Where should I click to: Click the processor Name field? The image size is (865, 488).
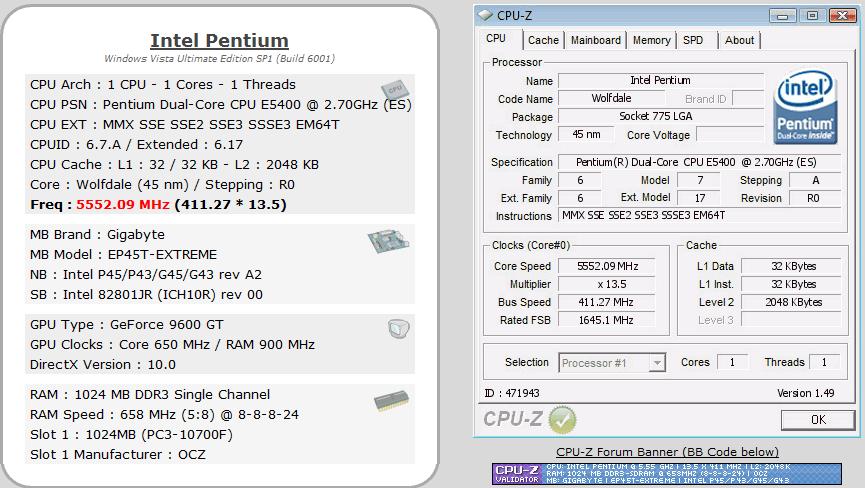[x=660, y=81]
